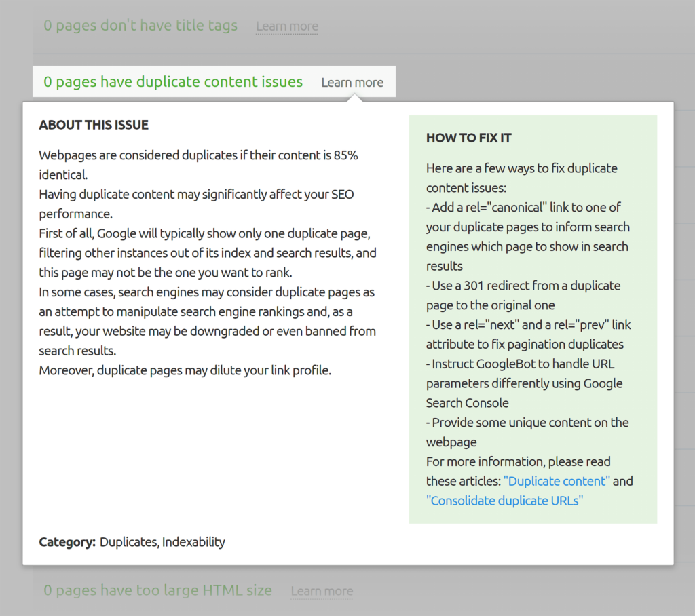Viewport: 695px width, 616px height.
Task: Click the "85% identical" definition sentence
Action: [x=198, y=155]
